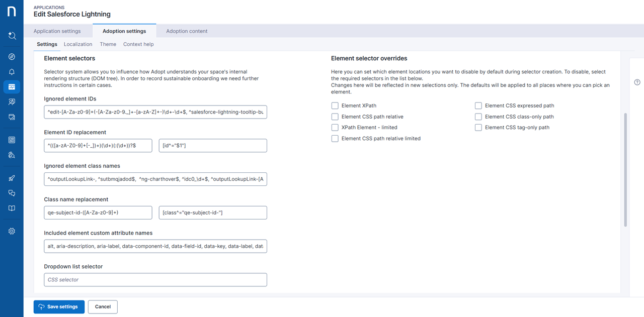Enable the Element XPath checkbox
The width and height of the screenshot is (644, 317).
[x=335, y=105]
